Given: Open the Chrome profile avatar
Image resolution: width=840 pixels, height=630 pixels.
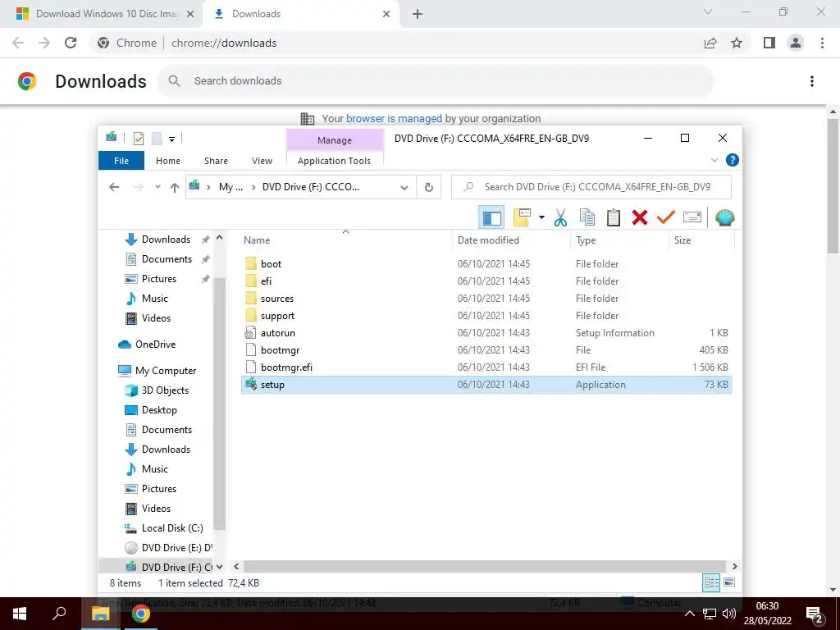Looking at the screenshot, I should pyautogui.click(x=796, y=43).
